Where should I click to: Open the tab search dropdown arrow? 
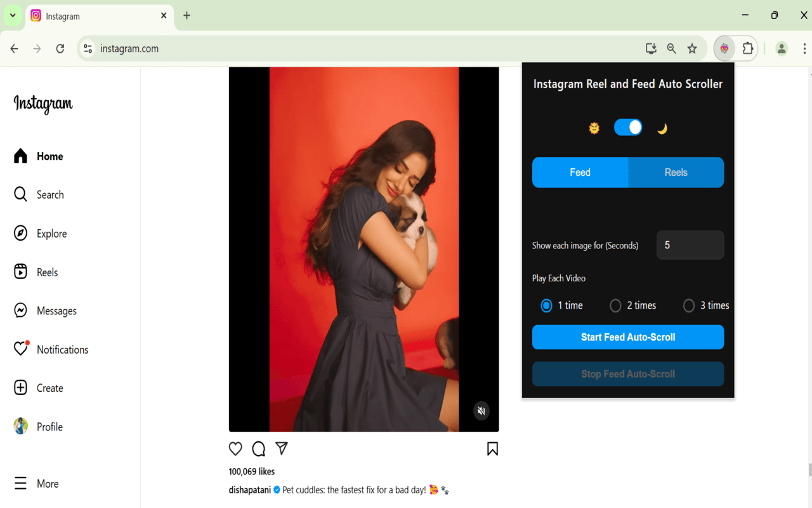pos(13,16)
